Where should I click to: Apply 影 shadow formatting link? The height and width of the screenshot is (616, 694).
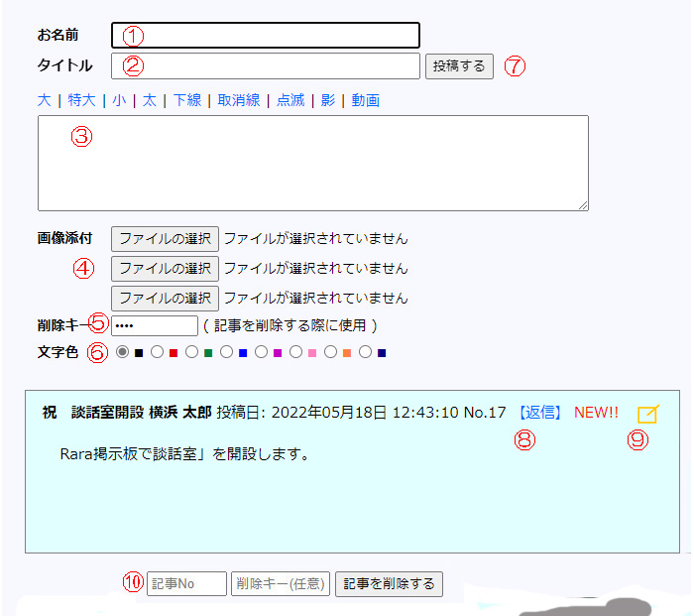[x=328, y=100]
